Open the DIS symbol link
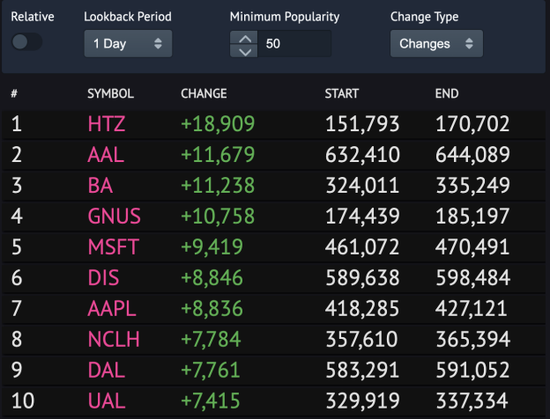This screenshot has height=419, width=550. pyautogui.click(x=103, y=278)
